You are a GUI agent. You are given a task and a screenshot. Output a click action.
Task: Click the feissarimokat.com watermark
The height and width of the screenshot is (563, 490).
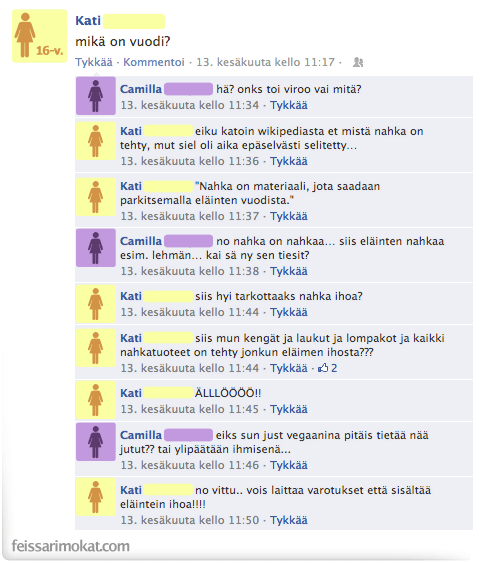[70, 546]
